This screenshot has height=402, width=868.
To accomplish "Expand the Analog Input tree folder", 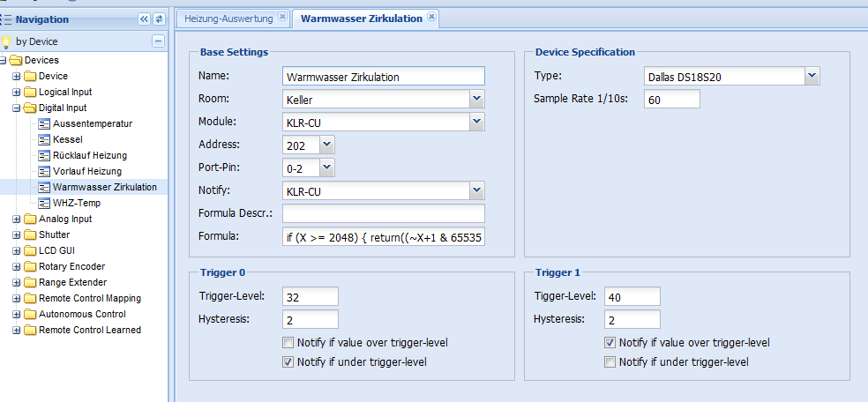I will point(16,219).
